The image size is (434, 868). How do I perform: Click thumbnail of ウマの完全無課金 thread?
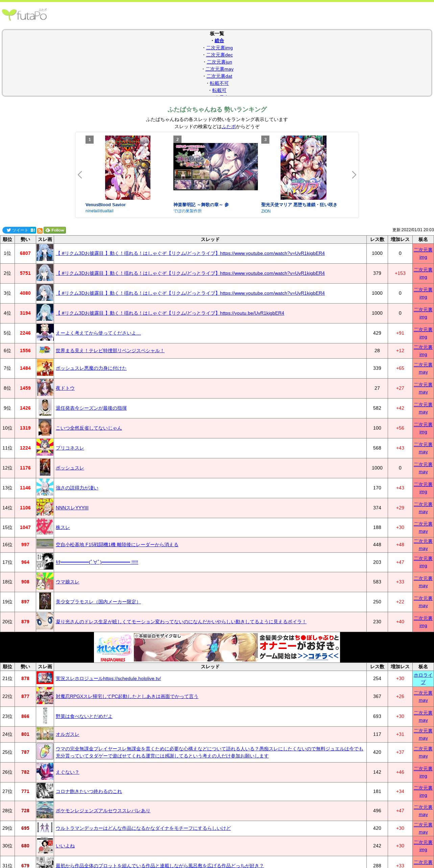point(45,752)
